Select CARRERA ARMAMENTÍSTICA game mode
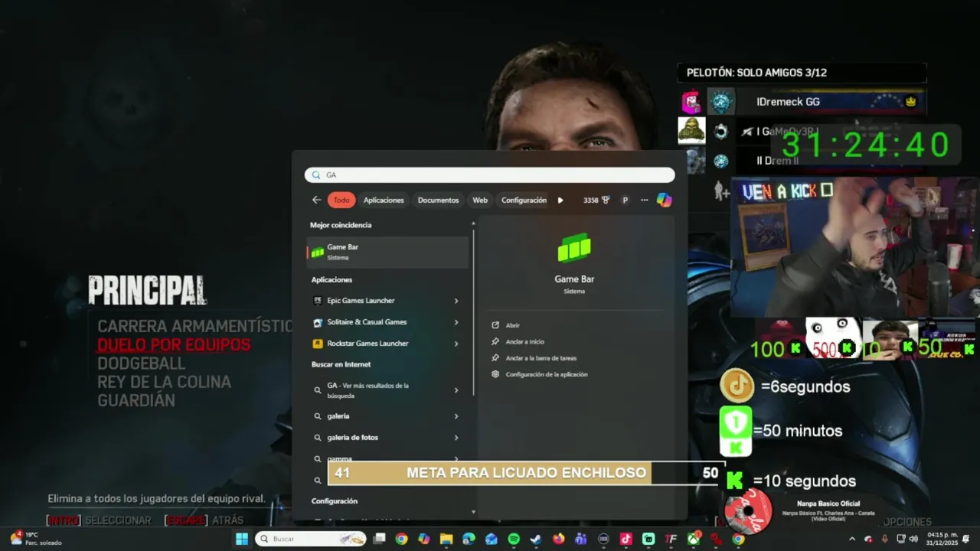This screenshot has height=551, width=980. pyautogui.click(x=194, y=326)
